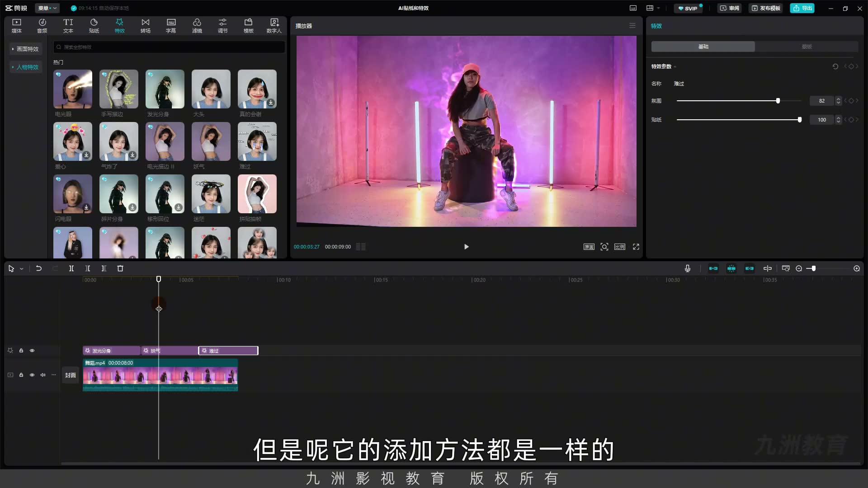Toggle main track magnet
The height and width of the screenshot is (488, 868).
tap(713, 268)
